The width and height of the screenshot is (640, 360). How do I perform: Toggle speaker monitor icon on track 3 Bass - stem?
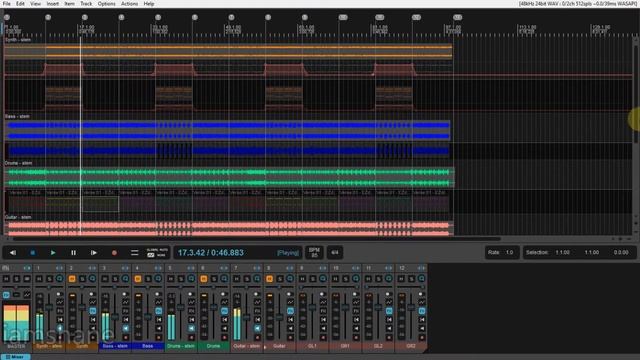click(x=125, y=328)
